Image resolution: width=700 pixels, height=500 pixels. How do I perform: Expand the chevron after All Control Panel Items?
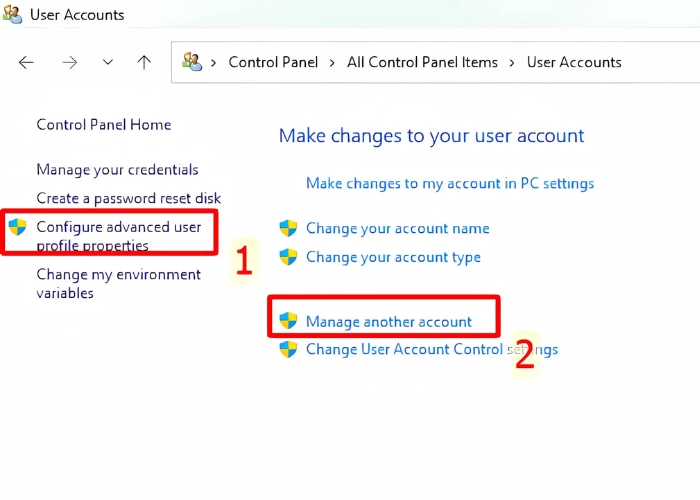(x=512, y=62)
